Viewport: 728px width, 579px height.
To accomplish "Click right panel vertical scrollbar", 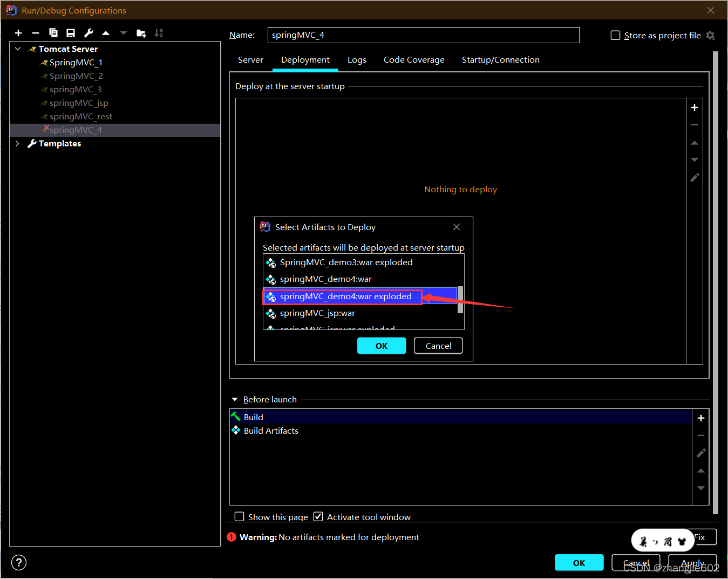I will point(716,282).
